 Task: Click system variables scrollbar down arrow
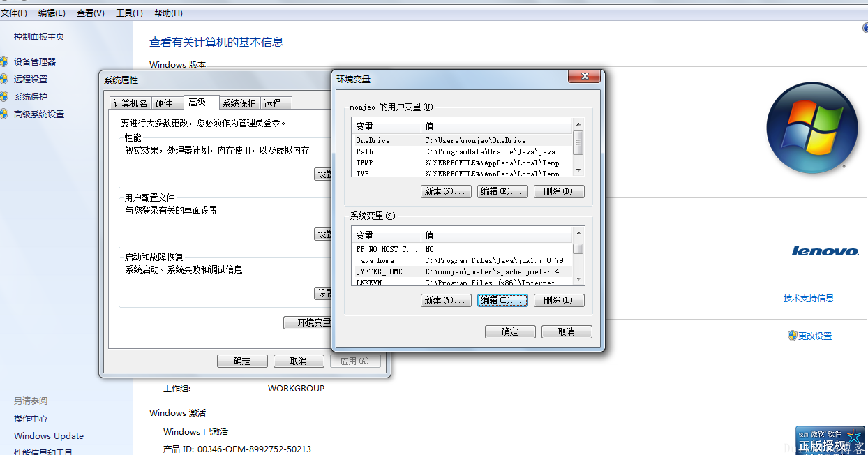[x=578, y=279]
